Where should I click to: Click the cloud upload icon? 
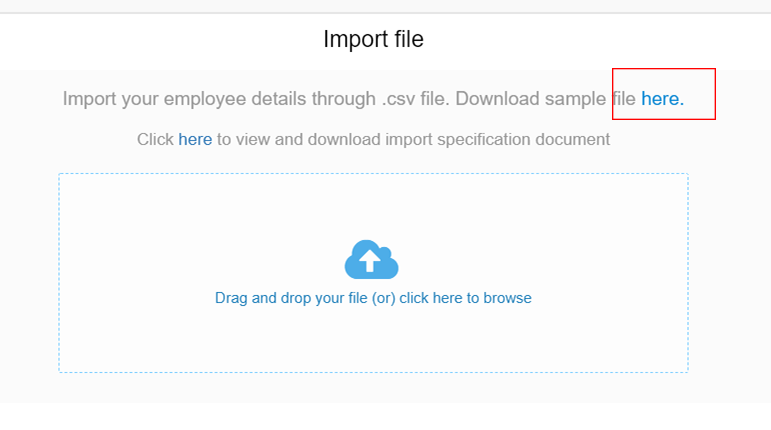pos(371,261)
